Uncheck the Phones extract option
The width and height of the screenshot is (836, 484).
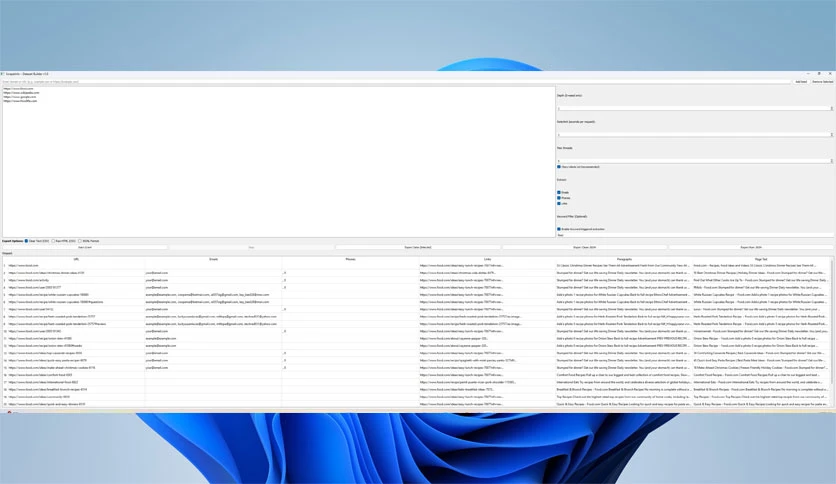[559, 198]
